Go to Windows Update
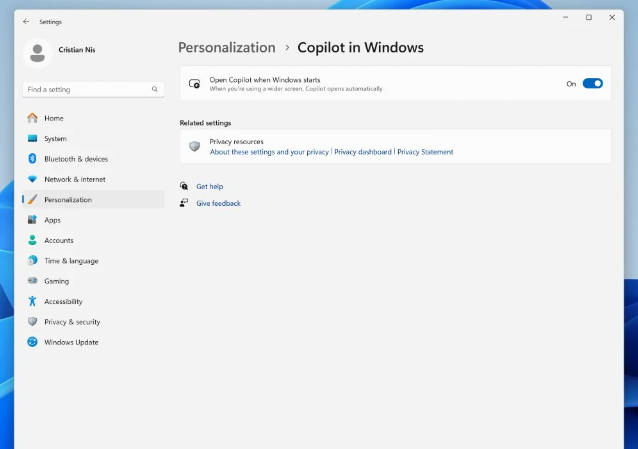Image resolution: width=638 pixels, height=449 pixels. click(94, 342)
